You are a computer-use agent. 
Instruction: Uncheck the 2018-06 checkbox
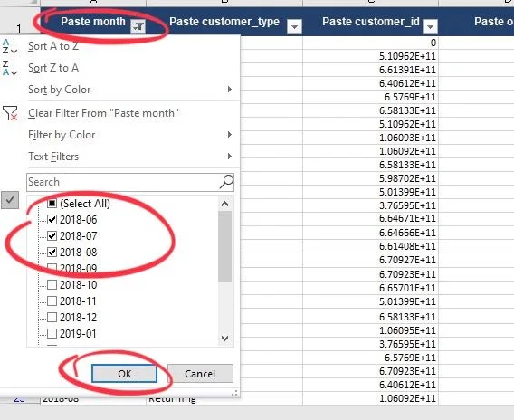52,219
